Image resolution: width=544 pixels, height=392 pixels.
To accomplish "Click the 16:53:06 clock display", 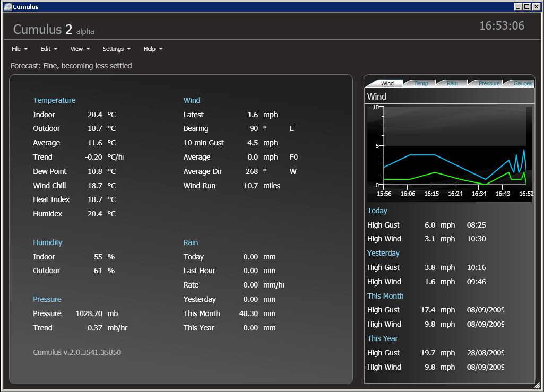I will coord(502,26).
